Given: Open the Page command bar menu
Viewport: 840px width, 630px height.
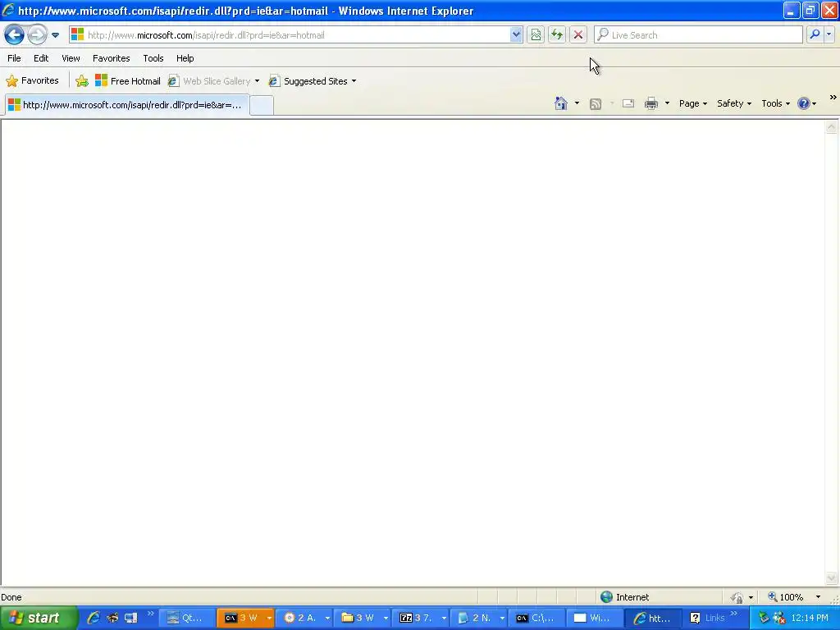Looking at the screenshot, I should [x=692, y=103].
